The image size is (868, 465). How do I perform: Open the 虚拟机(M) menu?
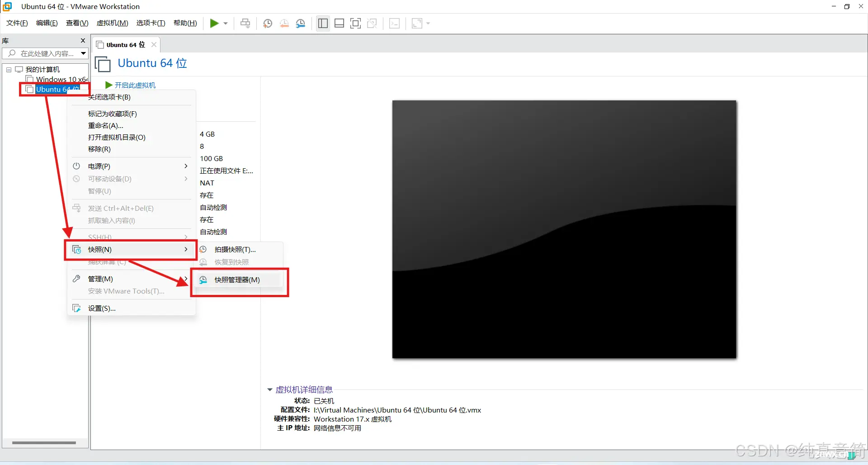click(113, 23)
